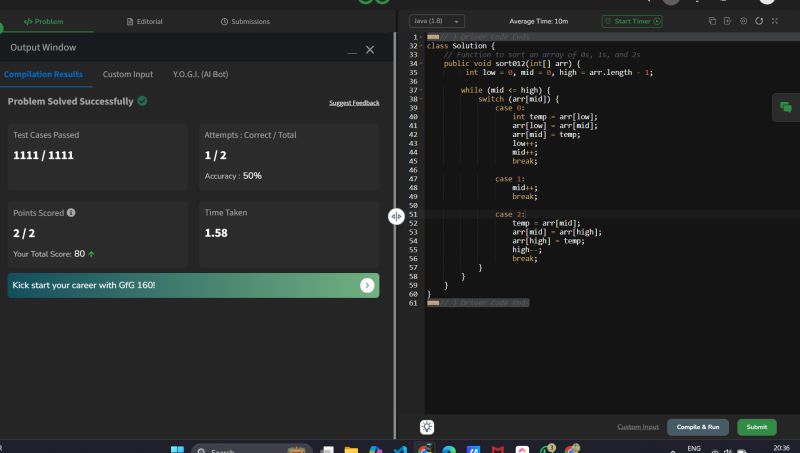This screenshot has height=453, width=800.
Task: Click the panel divider resize handle
Action: [397, 216]
